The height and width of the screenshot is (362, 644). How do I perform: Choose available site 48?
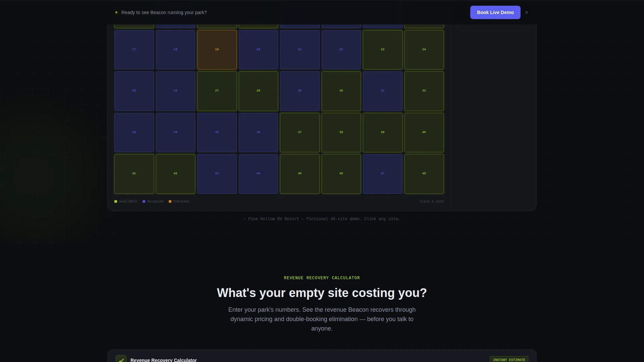tap(424, 174)
